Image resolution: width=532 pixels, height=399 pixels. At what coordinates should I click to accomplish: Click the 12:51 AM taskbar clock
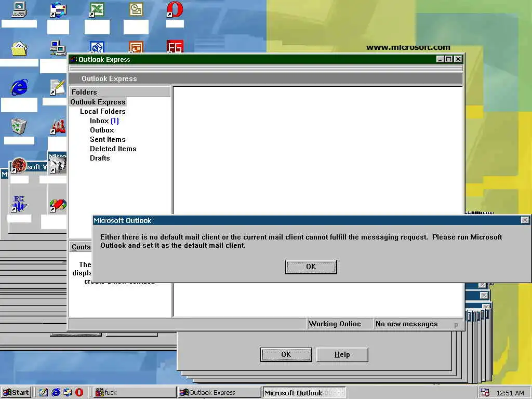[510, 393]
